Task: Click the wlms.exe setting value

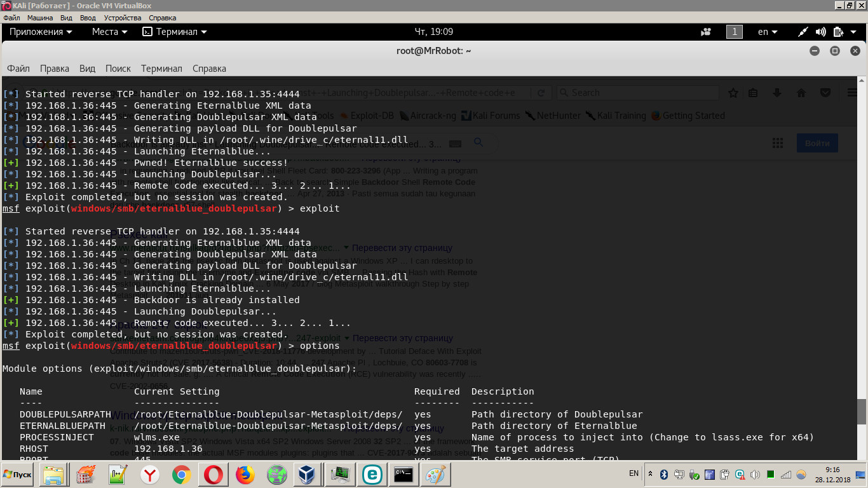Action: tap(156, 437)
